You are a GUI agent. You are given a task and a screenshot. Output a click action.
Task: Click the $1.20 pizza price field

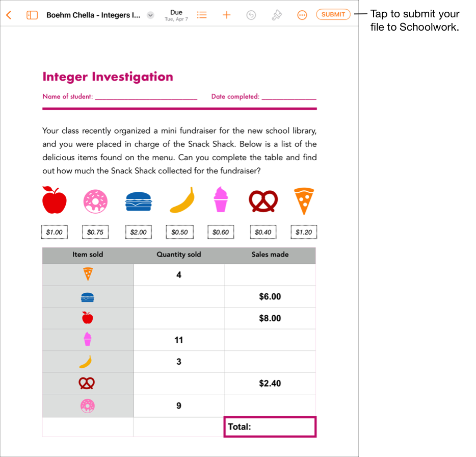pyautogui.click(x=304, y=232)
